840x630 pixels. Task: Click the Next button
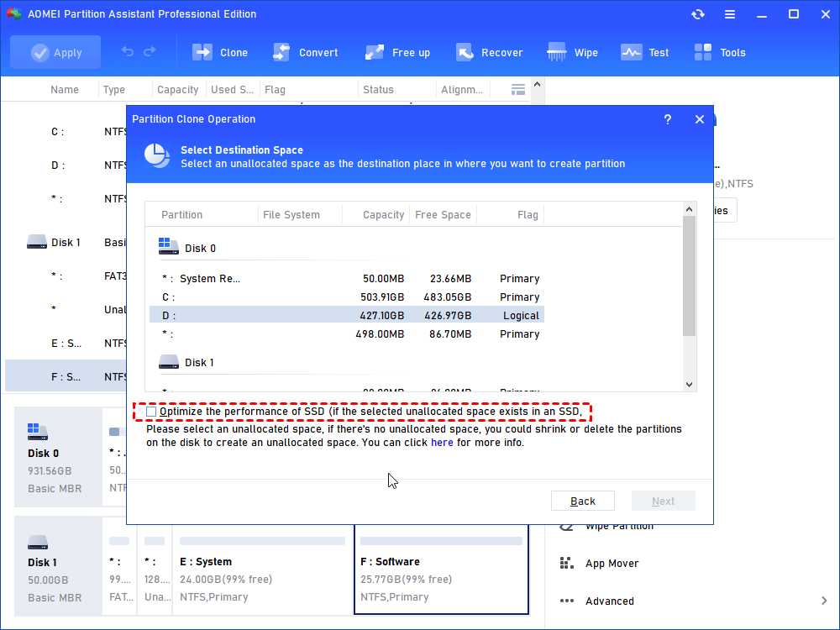664,501
